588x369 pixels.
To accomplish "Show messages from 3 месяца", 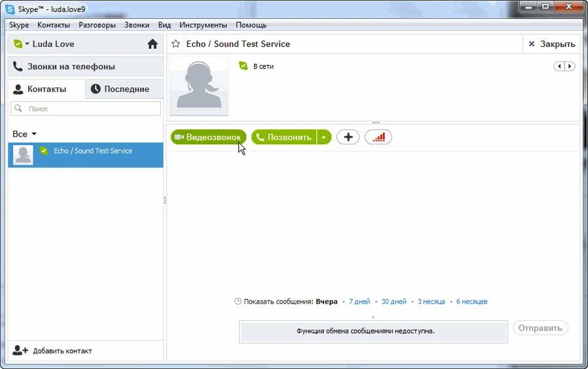I will pyautogui.click(x=431, y=302).
